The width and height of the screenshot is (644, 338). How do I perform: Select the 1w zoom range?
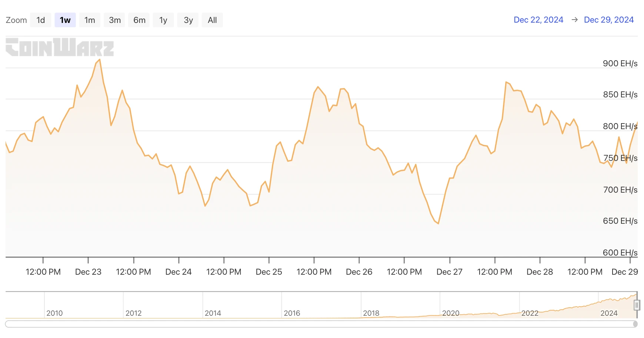coord(65,20)
